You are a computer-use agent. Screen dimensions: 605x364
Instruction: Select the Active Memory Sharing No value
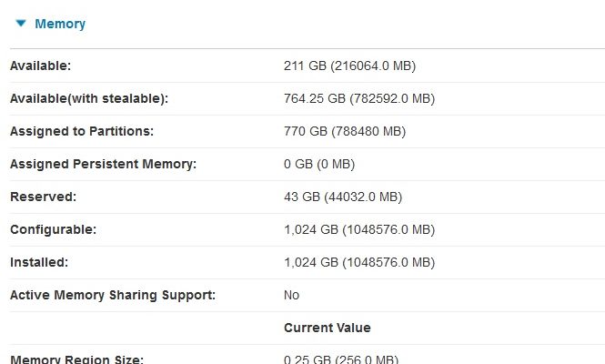(x=292, y=295)
